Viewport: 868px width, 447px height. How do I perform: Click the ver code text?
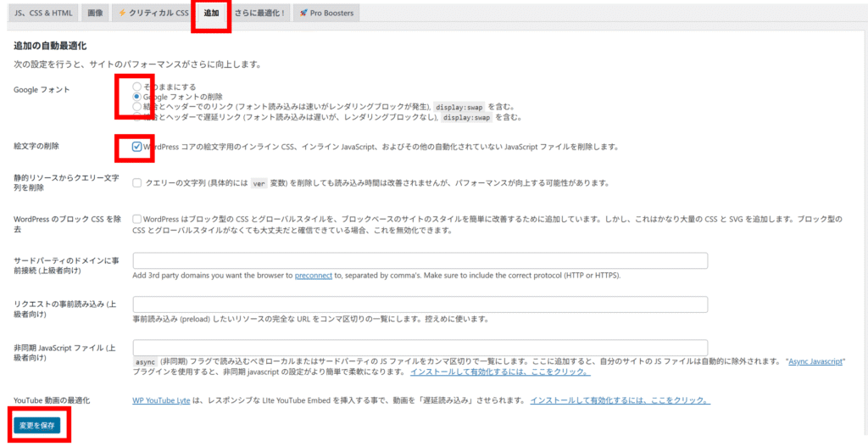tap(259, 183)
